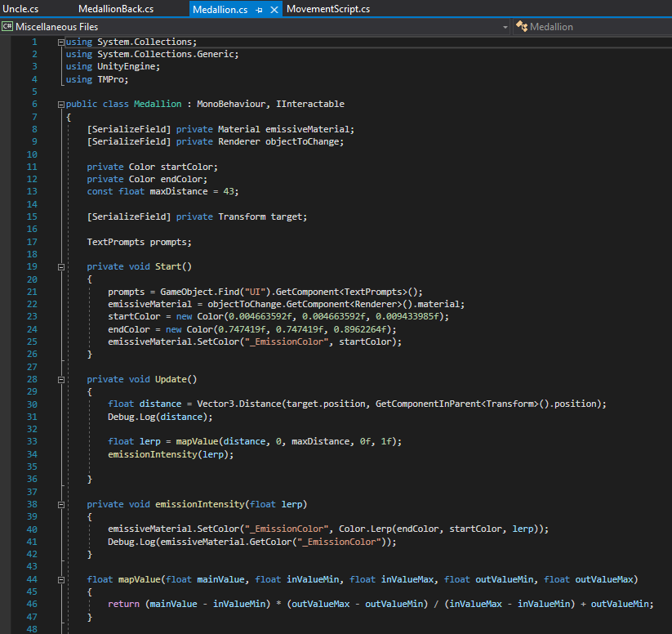Click the IInteractable interface name

[x=310, y=105]
